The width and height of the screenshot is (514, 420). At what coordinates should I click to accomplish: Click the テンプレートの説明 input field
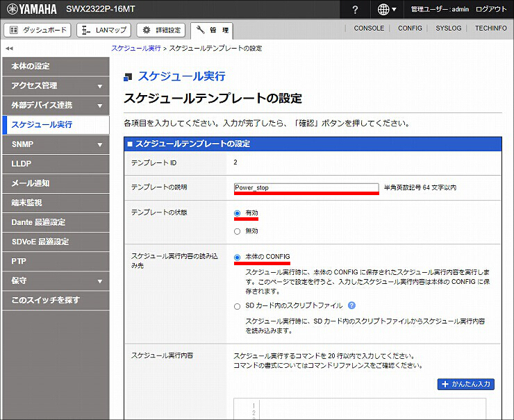click(x=306, y=187)
